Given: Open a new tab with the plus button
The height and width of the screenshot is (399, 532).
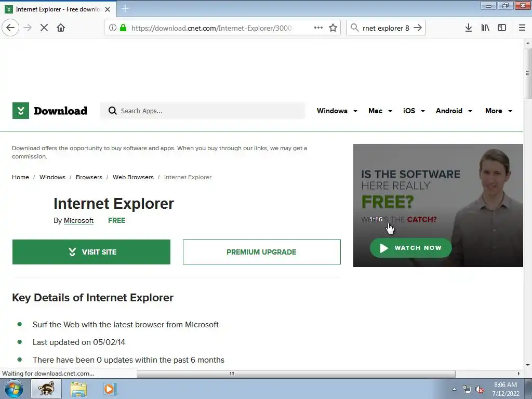Looking at the screenshot, I should coord(125,9).
